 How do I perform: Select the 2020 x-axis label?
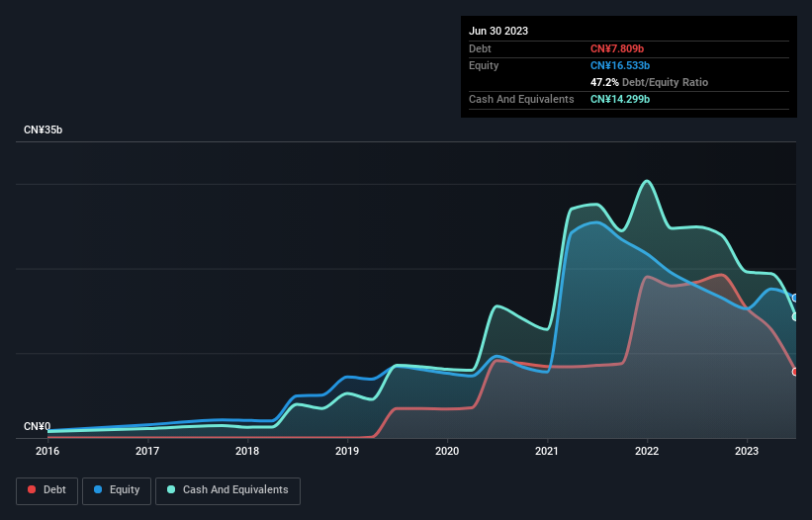click(447, 451)
